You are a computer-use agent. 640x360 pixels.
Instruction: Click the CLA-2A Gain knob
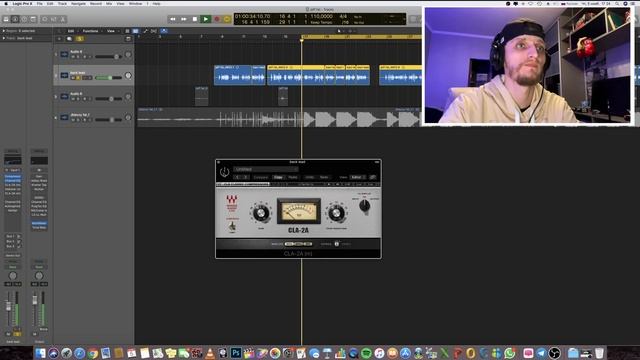tap(261, 213)
